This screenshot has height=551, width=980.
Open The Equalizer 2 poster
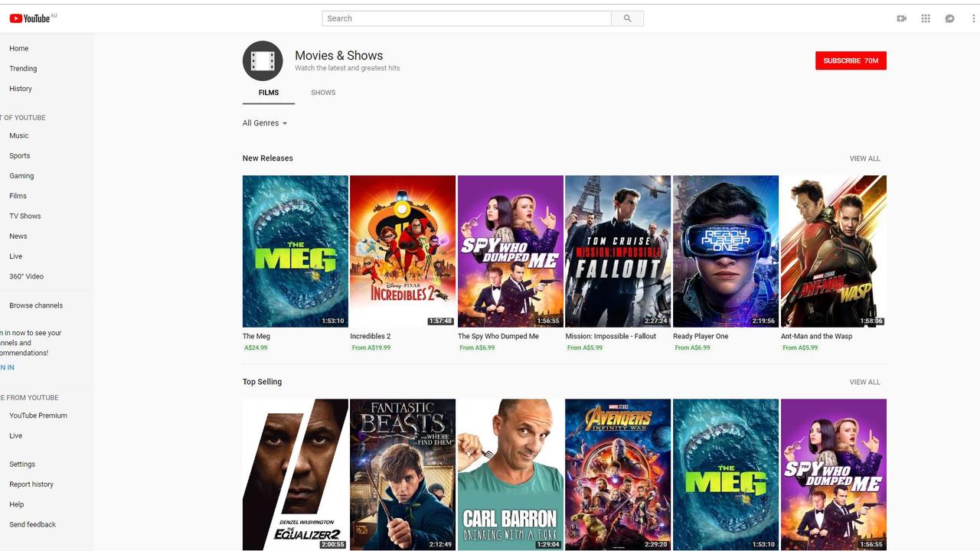click(x=296, y=474)
